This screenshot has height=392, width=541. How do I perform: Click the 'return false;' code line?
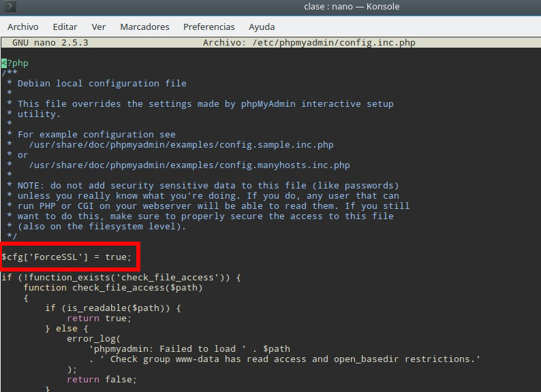[x=102, y=380]
